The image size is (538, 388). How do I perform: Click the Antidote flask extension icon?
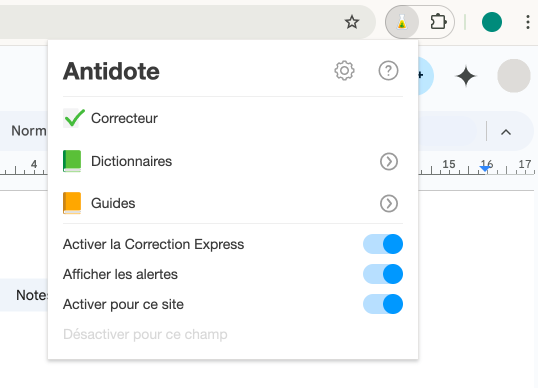click(x=402, y=22)
